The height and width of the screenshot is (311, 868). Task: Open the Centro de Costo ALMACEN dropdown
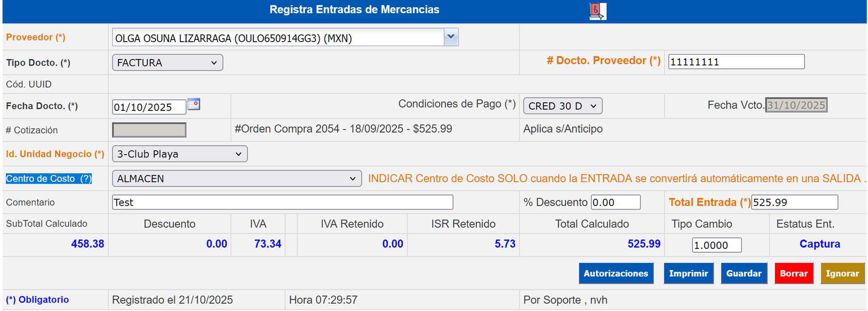237,179
